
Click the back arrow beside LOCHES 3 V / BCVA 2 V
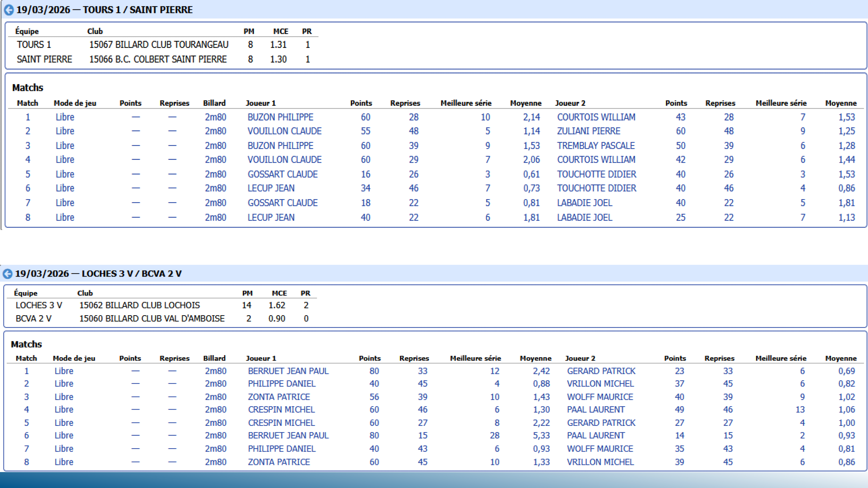point(7,274)
